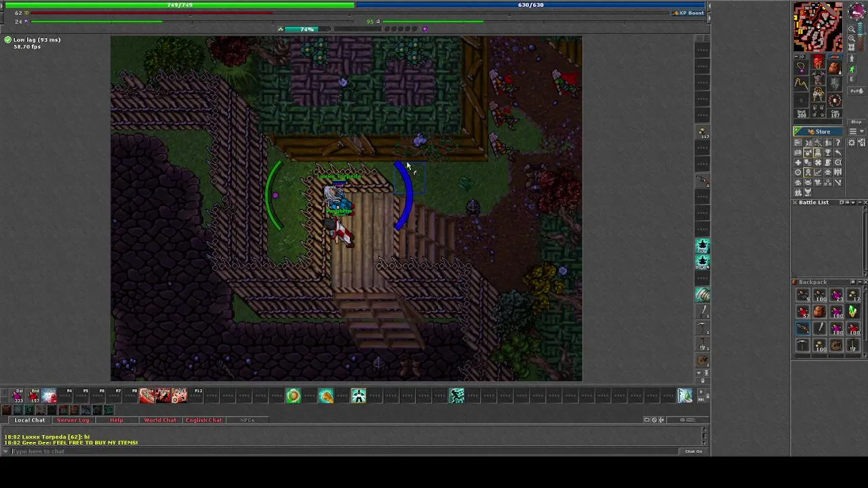
Task: Click the DOWN floor arrow button
Action: [x=703, y=263]
